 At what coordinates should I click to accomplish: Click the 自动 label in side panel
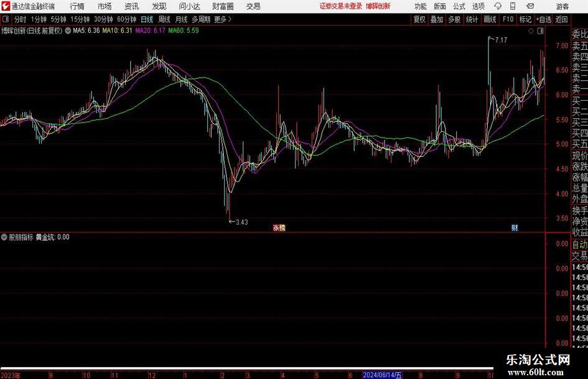[580, 245]
